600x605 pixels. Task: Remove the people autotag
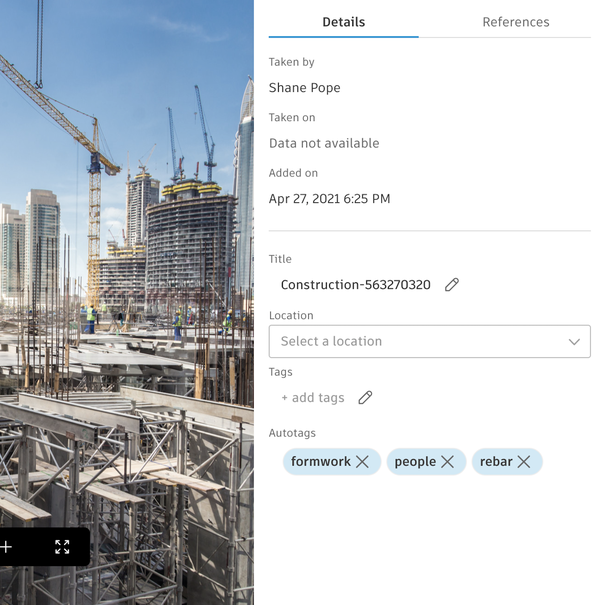point(447,461)
